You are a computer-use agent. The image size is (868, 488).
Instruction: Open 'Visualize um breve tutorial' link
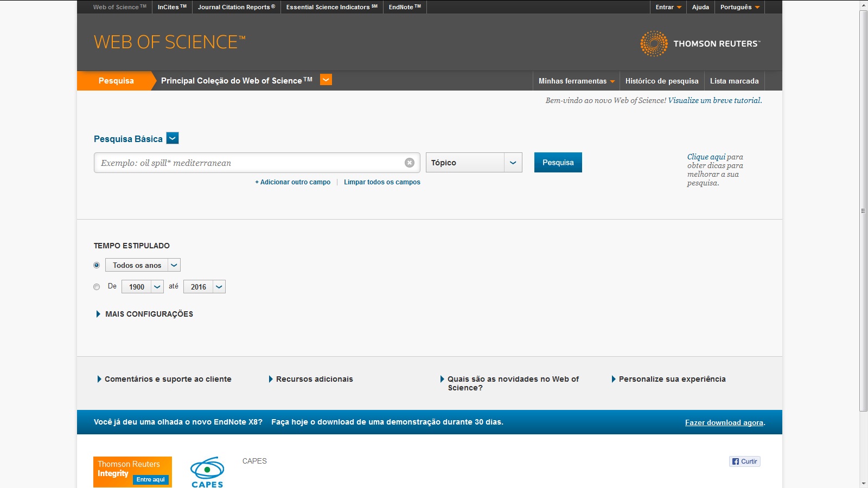click(715, 100)
